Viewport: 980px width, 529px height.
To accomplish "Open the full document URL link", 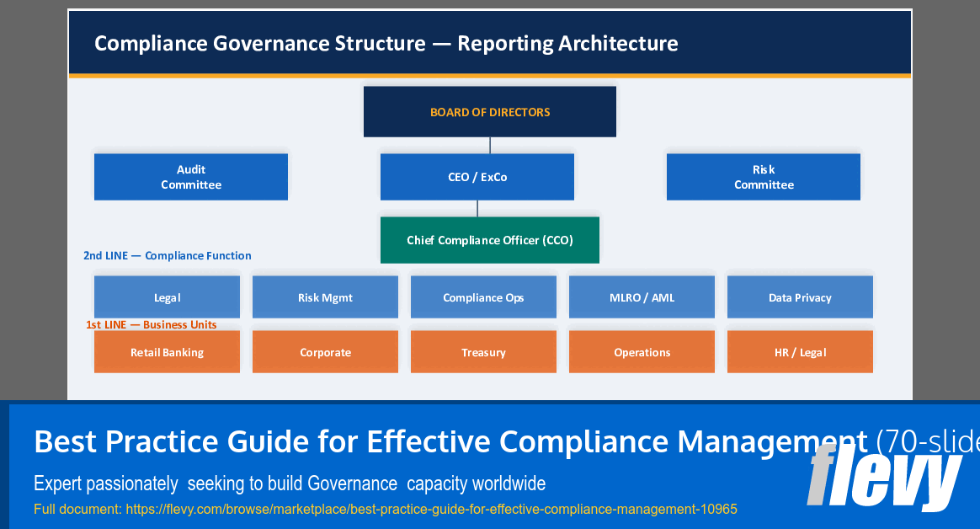I will (x=430, y=509).
